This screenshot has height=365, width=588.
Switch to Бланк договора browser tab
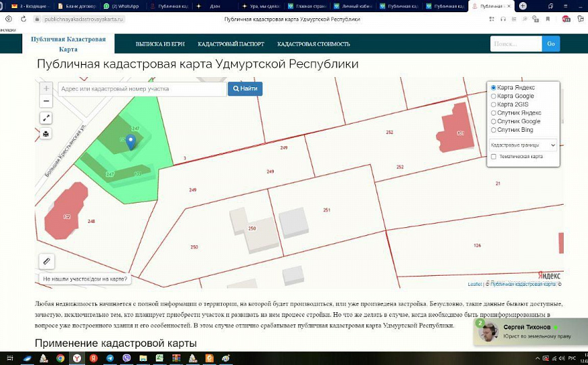click(x=78, y=6)
